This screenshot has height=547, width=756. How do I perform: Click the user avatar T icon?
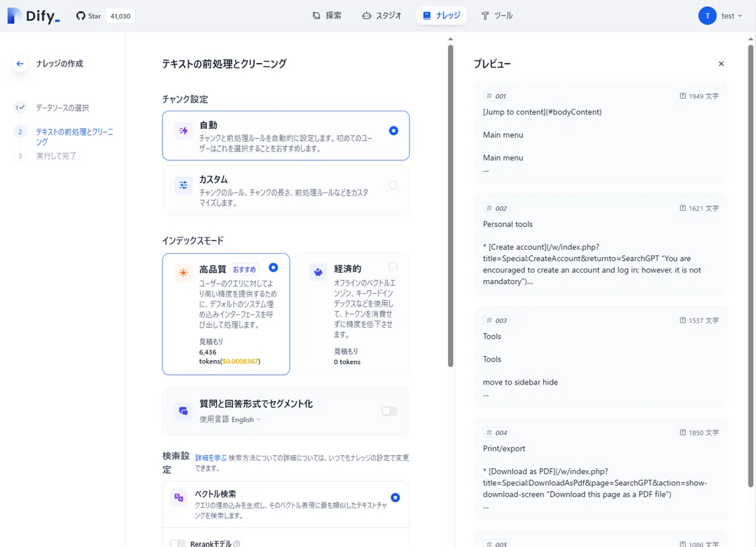click(707, 16)
